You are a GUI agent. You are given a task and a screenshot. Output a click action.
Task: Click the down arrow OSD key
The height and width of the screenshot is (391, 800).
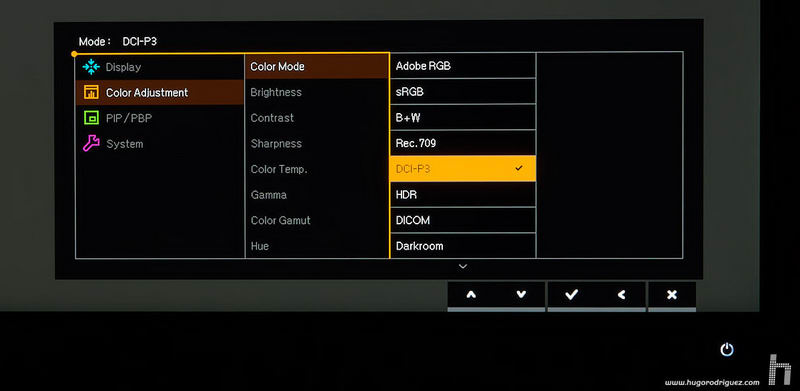[520, 295]
